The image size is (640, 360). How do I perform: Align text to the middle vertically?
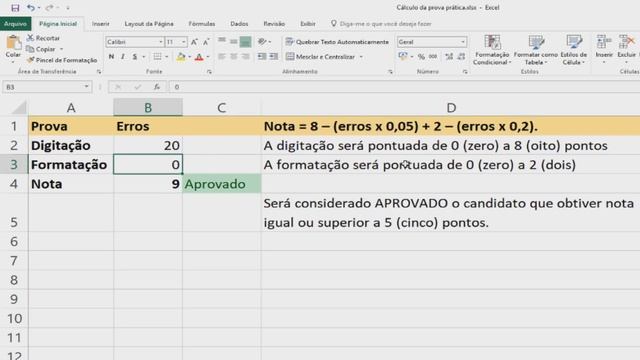pos(233,41)
